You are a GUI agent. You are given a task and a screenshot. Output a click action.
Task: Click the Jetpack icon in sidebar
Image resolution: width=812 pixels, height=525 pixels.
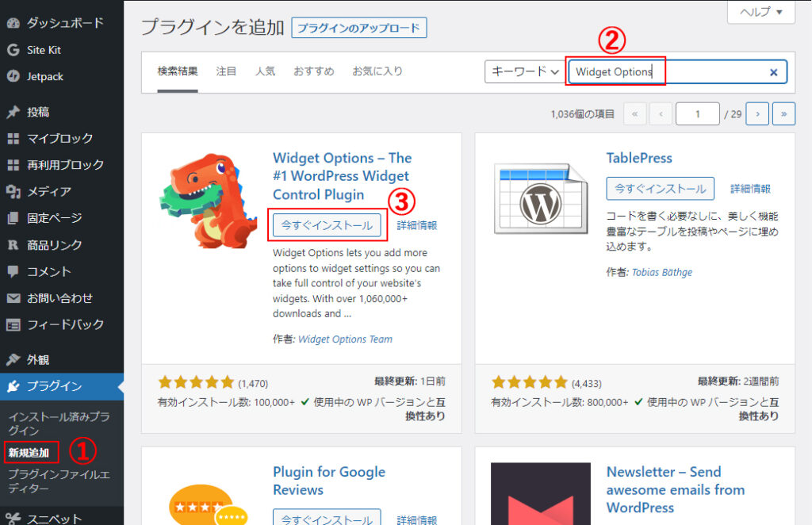pyautogui.click(x=13, y=76)
